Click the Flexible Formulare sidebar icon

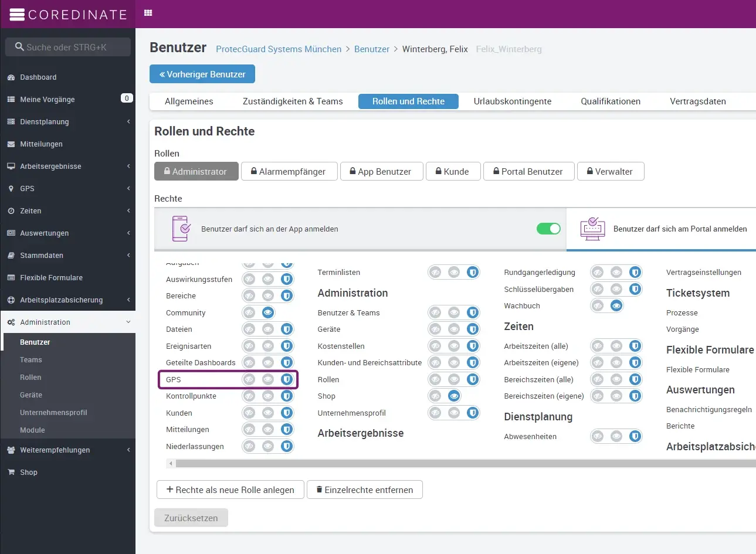(x=11, y=278)
